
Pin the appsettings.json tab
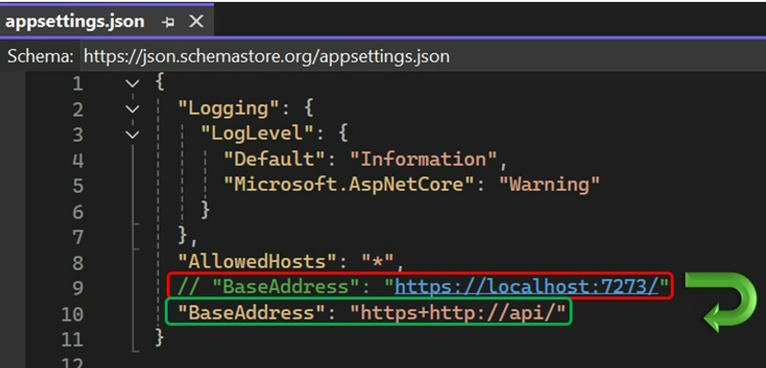tap(168, 22)
